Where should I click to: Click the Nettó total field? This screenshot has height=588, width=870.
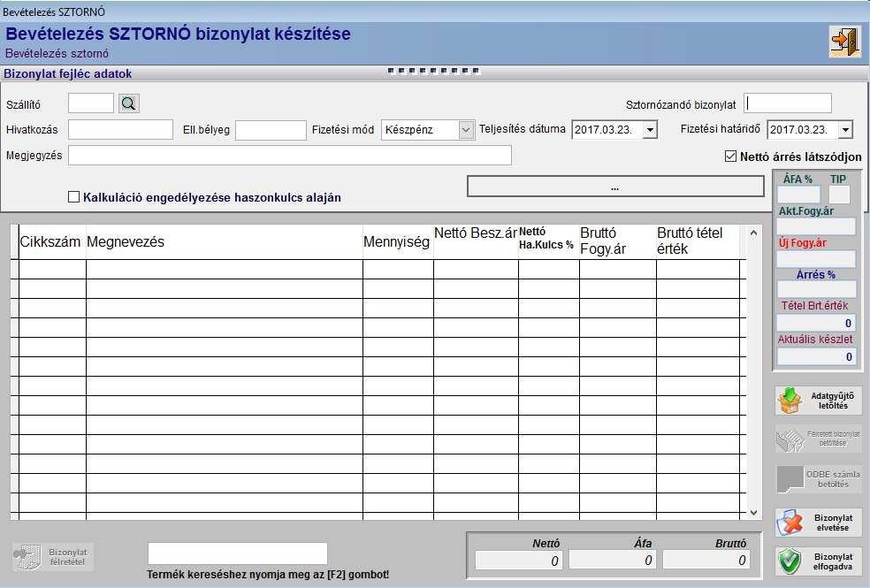(x=519, y=561)
